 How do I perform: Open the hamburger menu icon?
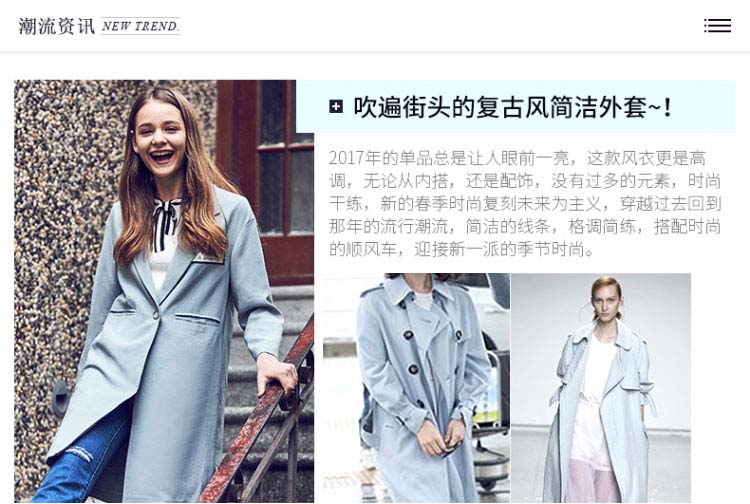[717, 25]
